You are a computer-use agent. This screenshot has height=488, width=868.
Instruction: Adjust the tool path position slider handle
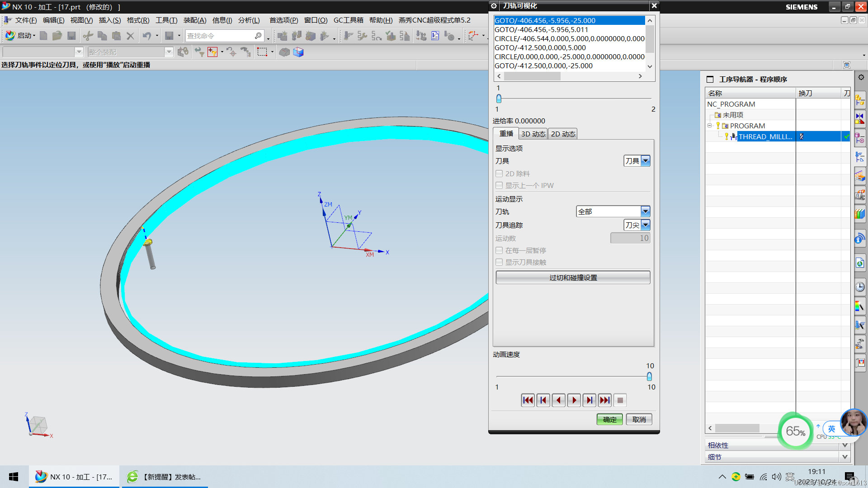499,99
